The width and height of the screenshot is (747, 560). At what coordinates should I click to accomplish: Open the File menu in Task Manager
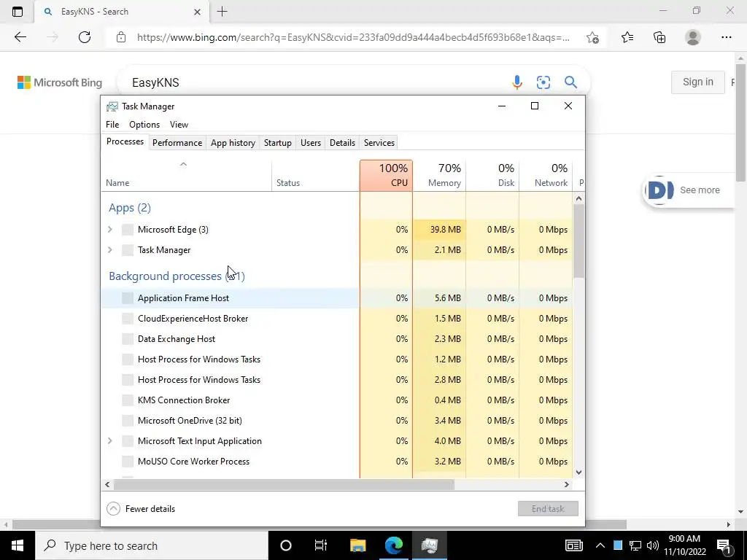[112, 124]
